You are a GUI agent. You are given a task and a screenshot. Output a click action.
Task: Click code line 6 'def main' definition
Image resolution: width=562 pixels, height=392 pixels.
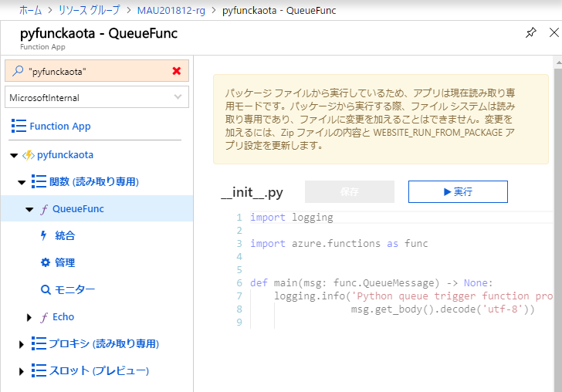pos(371,283)
